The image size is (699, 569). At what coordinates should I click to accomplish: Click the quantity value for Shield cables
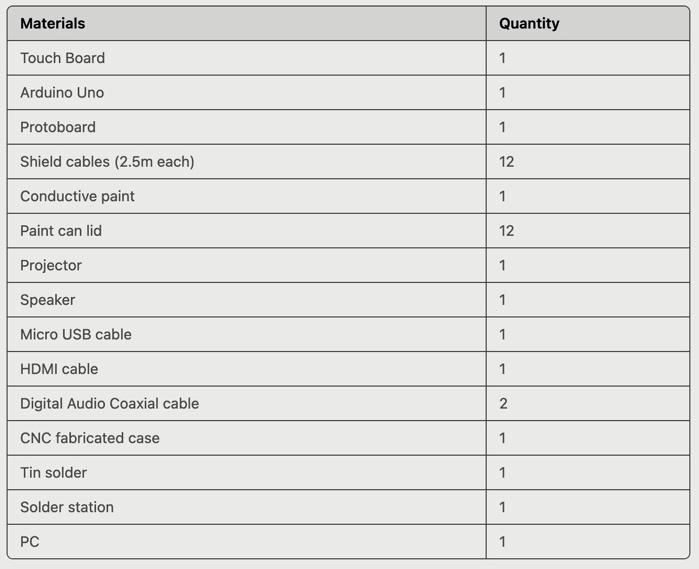tap(506, 161)
